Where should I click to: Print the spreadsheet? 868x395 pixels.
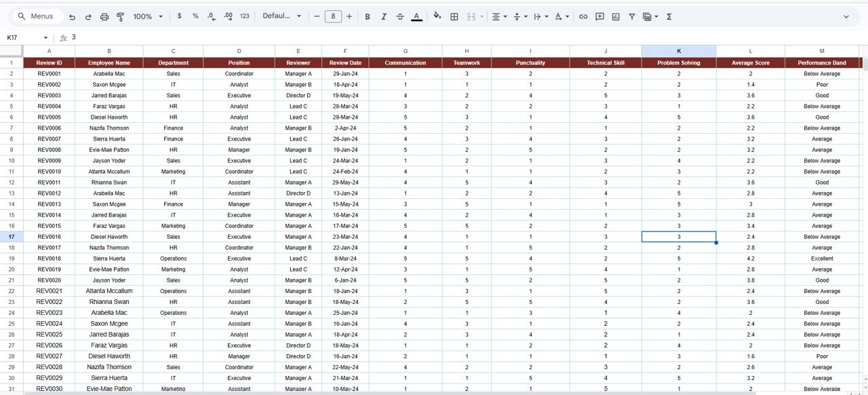tap(104, 16)
